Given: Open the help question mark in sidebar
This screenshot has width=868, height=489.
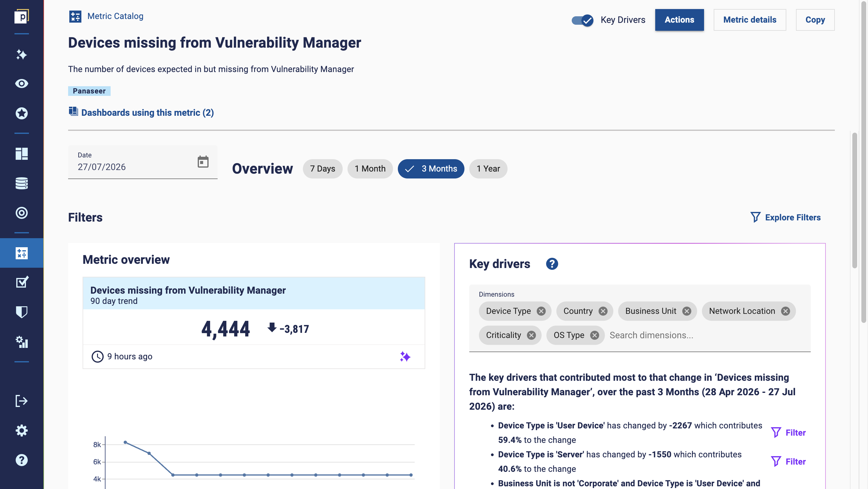Looking at the screenshot, I should click(x=22, y=460).
